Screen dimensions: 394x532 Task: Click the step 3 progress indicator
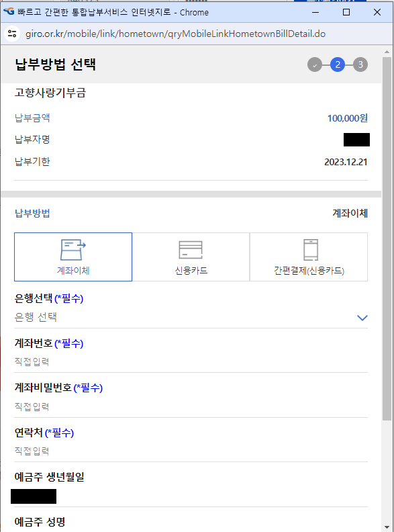pos(360,64)
